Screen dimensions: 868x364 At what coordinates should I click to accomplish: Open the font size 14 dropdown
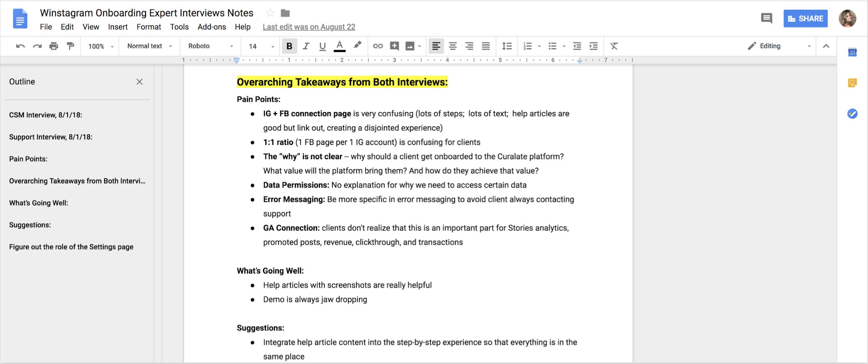point(261,46)
